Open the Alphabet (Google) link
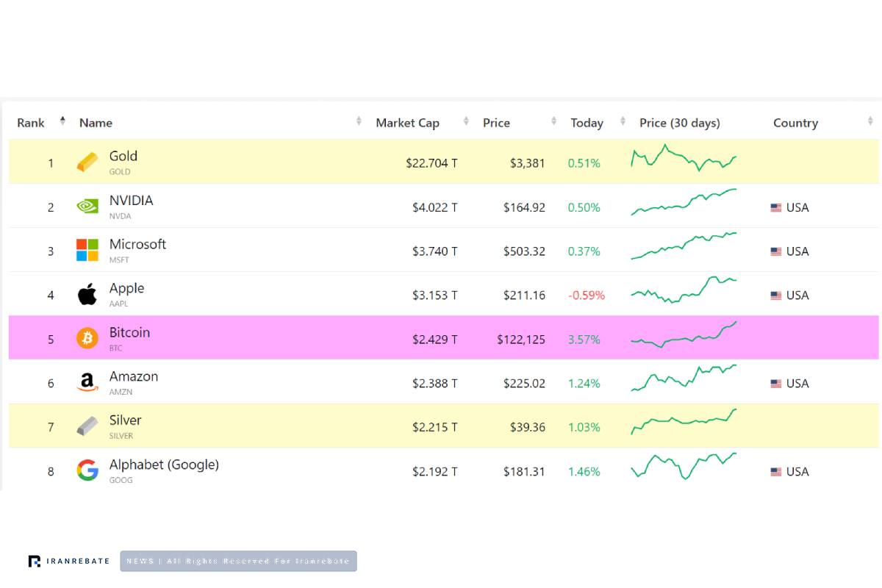 [164, 465]
